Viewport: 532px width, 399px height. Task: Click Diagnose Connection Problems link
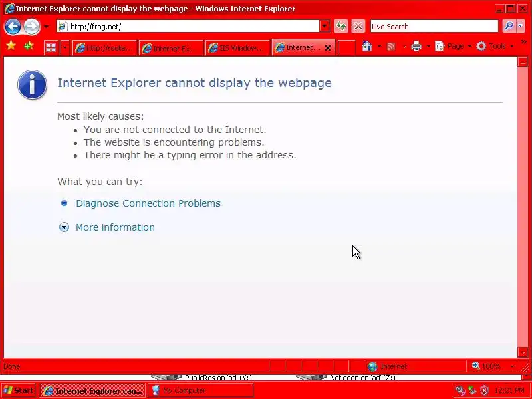[x=148, y=203]
